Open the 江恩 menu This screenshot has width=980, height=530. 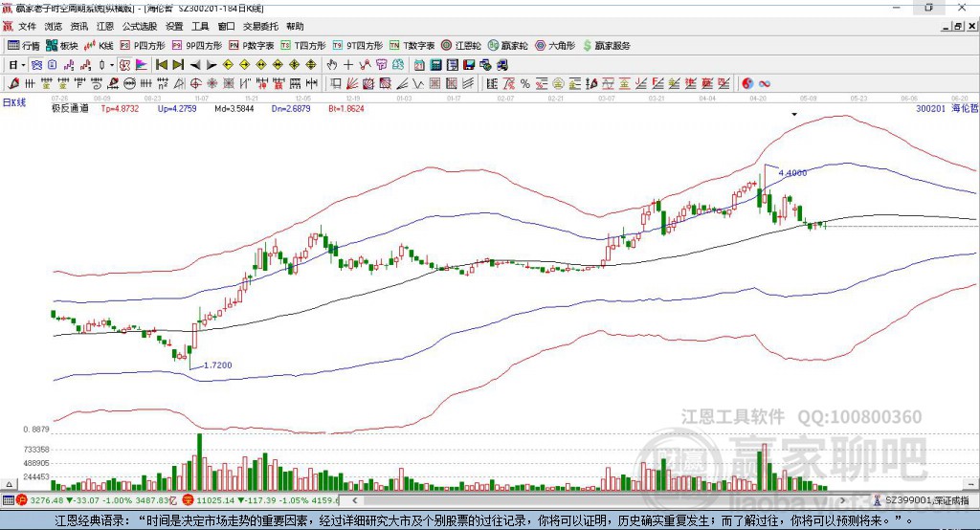pos(105,26)
